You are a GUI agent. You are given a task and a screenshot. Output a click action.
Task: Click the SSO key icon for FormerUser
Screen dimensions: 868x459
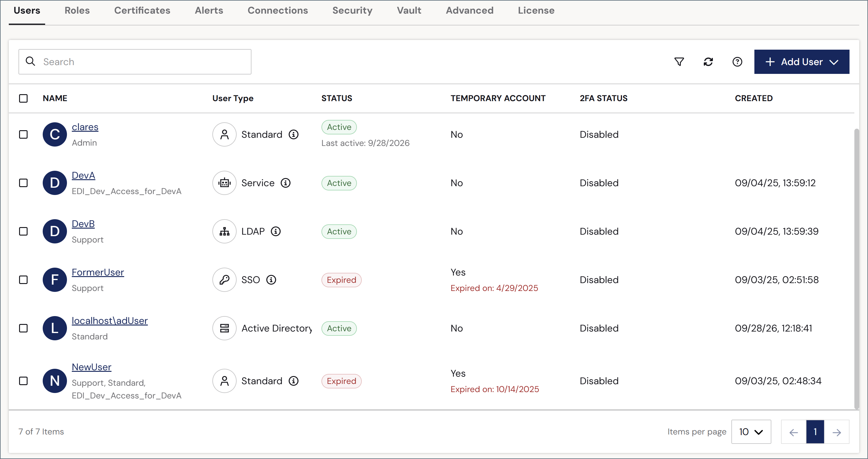224,280
